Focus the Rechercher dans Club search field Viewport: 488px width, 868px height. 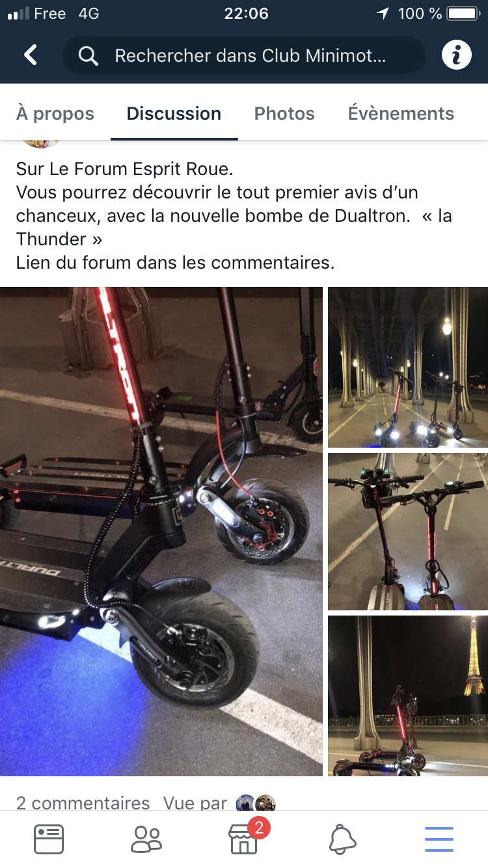tap(244, 56)
